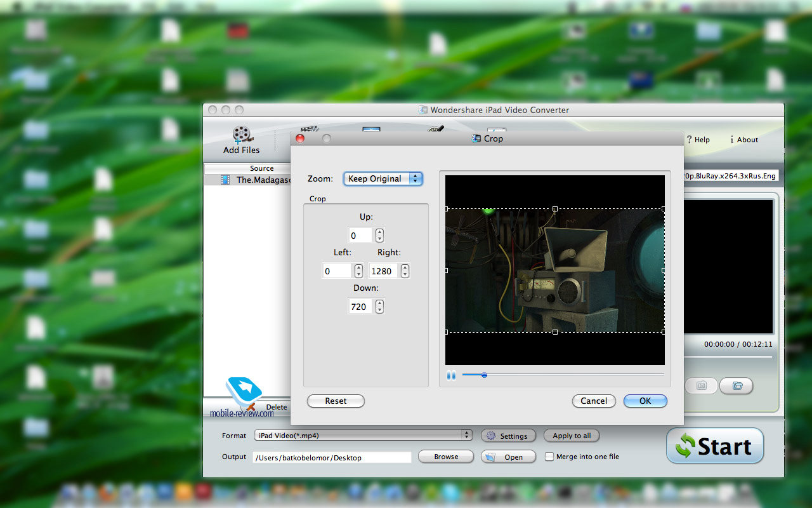The height and width of the screenshot is (508, 812).
Task: Select the left-middle crop handle
Action: 447,271
